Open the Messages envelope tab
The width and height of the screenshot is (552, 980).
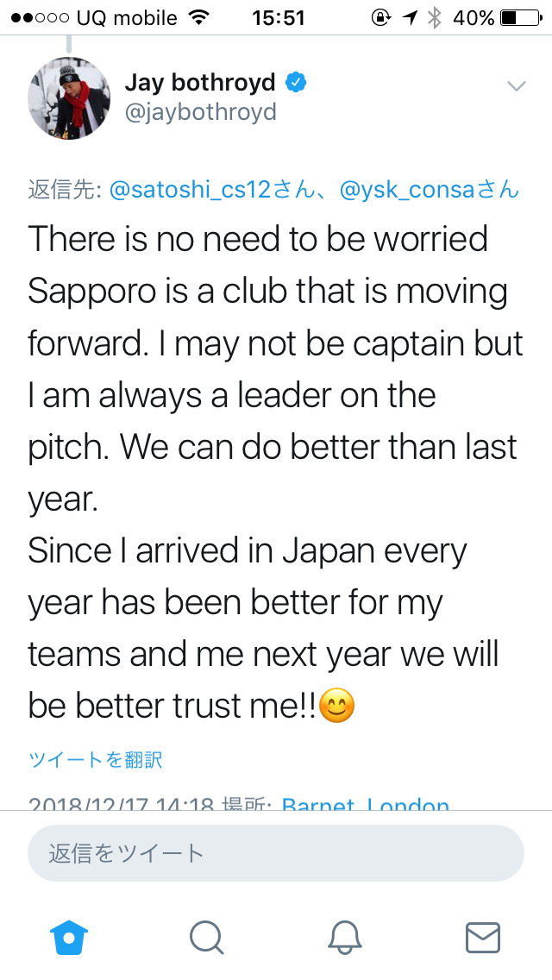click(482, 936)
